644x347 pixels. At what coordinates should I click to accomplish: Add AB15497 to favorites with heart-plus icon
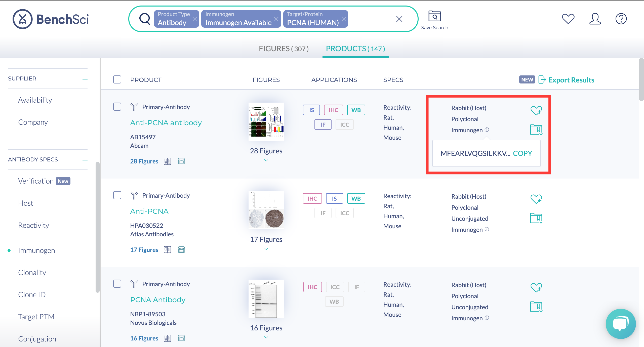pyautogui.click(x=536, y=110)
